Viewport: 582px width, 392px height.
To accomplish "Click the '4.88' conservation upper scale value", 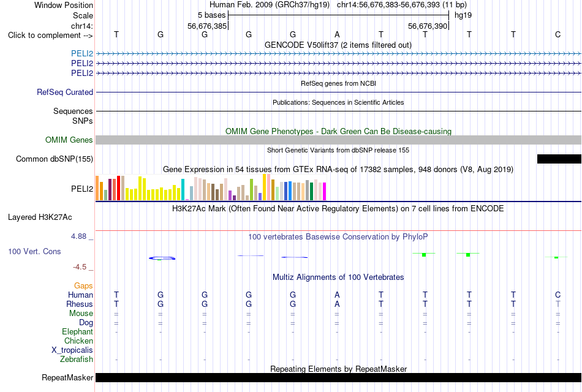I will [x=78, y=236].
